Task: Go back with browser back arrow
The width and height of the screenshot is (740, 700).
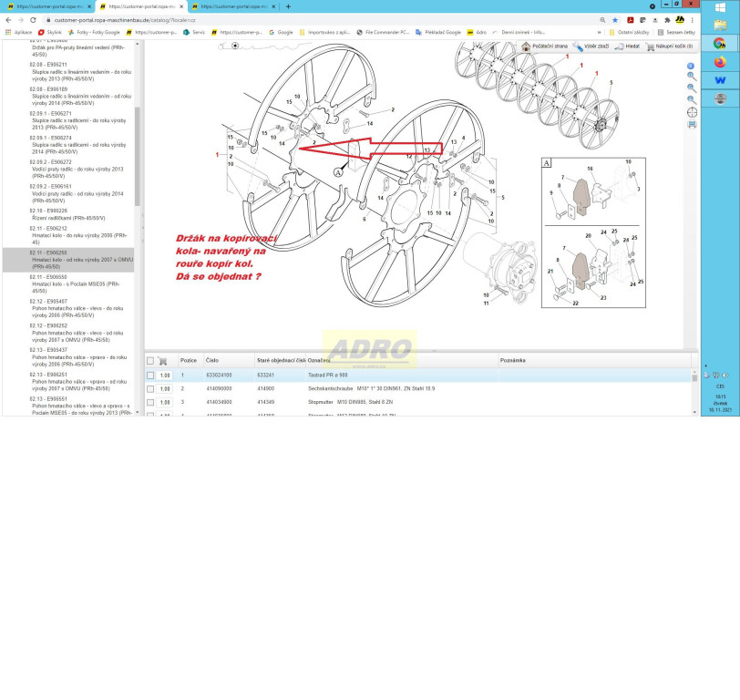Action: pyautogui.click(x=8, y=20)
